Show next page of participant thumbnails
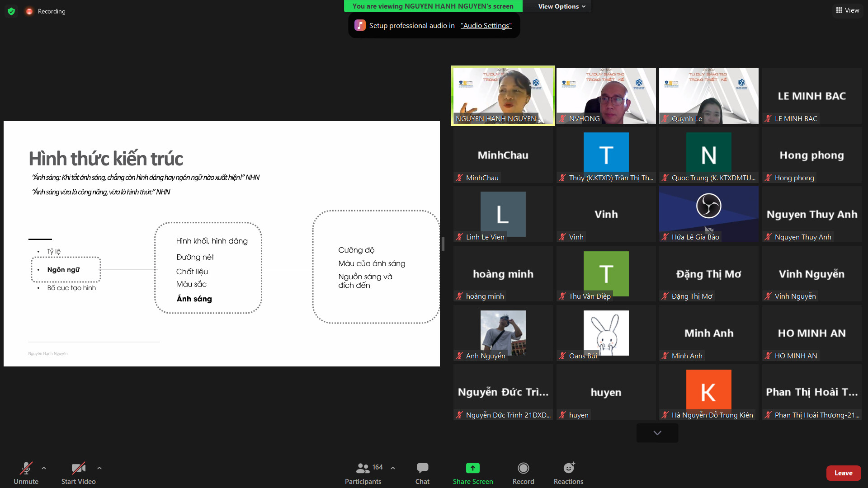This screenshot has height=488, width=868. click(x=657, y=433)
